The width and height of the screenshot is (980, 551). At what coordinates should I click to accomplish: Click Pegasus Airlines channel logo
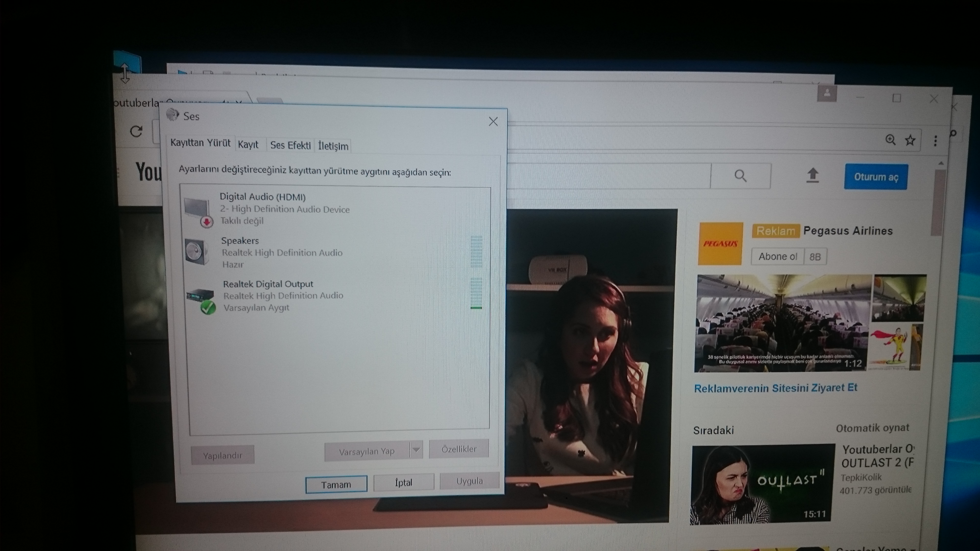coord(720,243)
